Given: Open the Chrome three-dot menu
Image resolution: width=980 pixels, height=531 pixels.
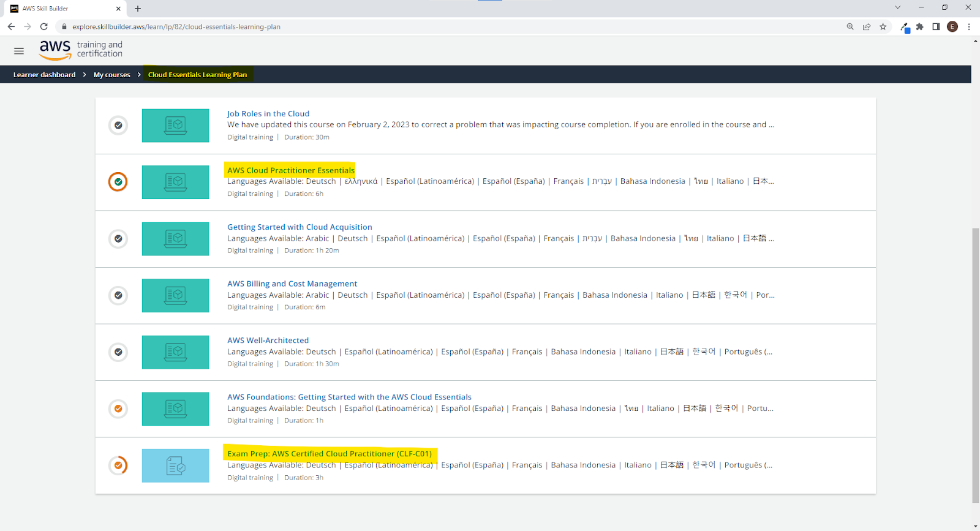Looking at the screenshot, I should click(x=969, y=26).
